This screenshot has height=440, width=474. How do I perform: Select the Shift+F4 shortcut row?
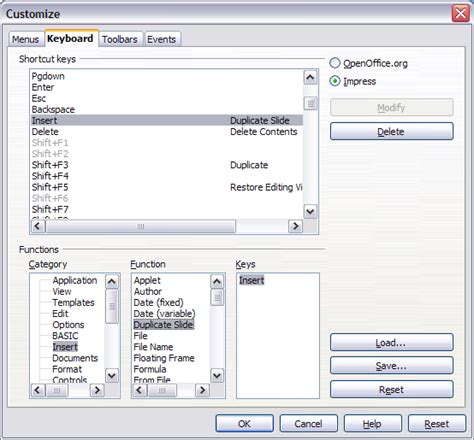(167, 176)
